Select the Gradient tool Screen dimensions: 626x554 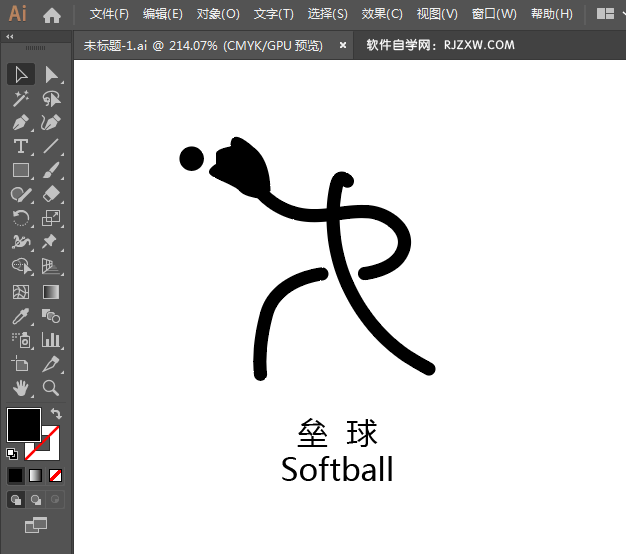pos(52,292)
